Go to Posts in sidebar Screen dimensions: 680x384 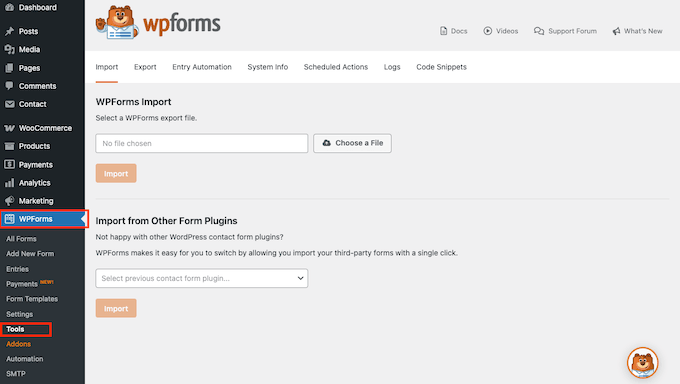point(28,31)
